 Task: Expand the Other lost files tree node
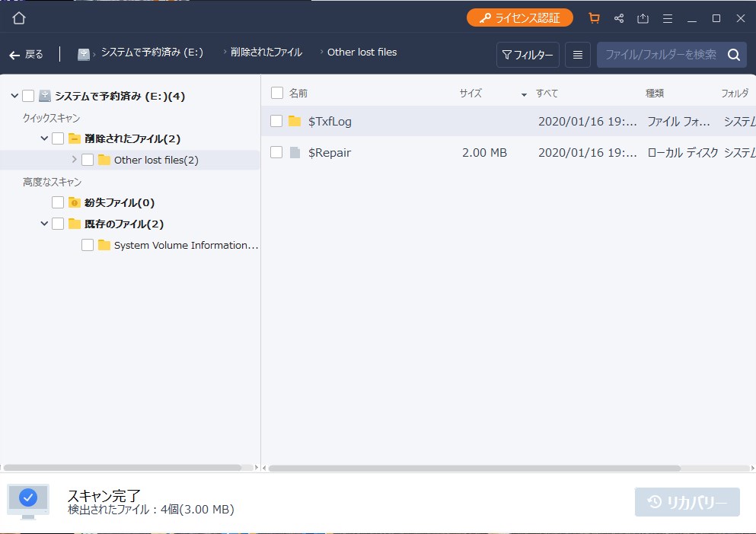tap(74, 160)
